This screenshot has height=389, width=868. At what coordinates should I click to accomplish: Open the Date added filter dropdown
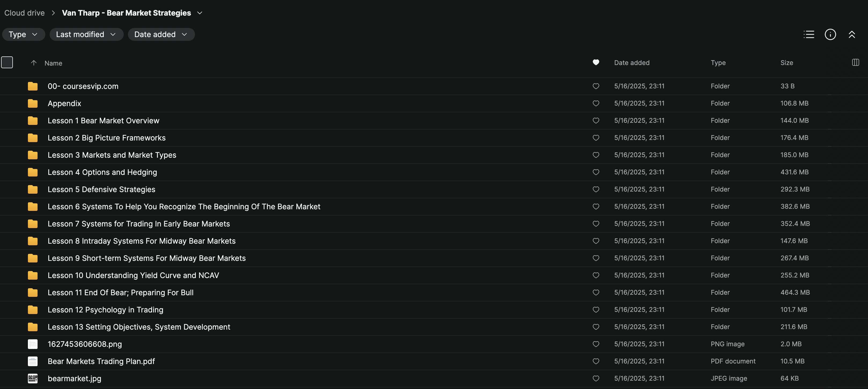coord(161,34)
